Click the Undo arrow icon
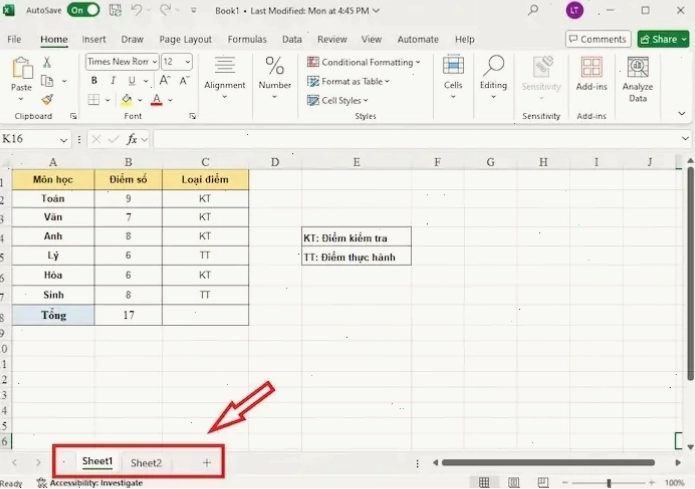Screen dimensions: 695x489 pyautogui.click(x=137, y=10)
